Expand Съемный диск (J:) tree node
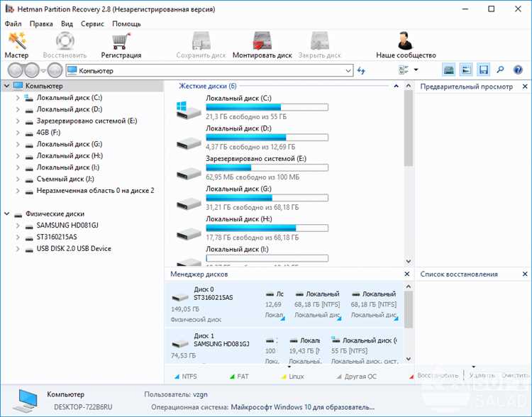This screenshot has height=417, width=532. (x=17, y=179)
